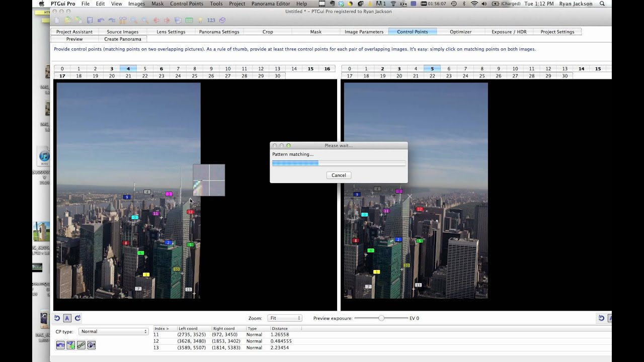The width and height of the screenshot is (644, 362).
Task: Click the Index column header
Action: click(165, 328)
